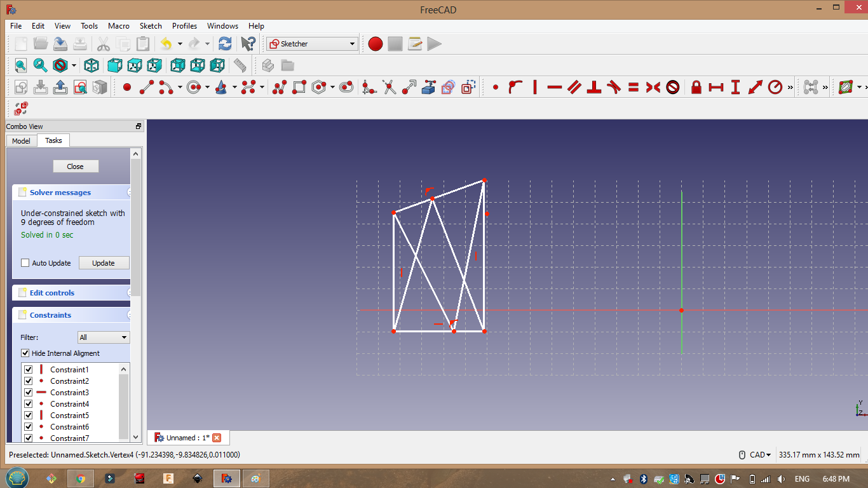
Task: Uncheck the Constraint2 checkbox
Action: pyautogui.click(x=28, y=381)
